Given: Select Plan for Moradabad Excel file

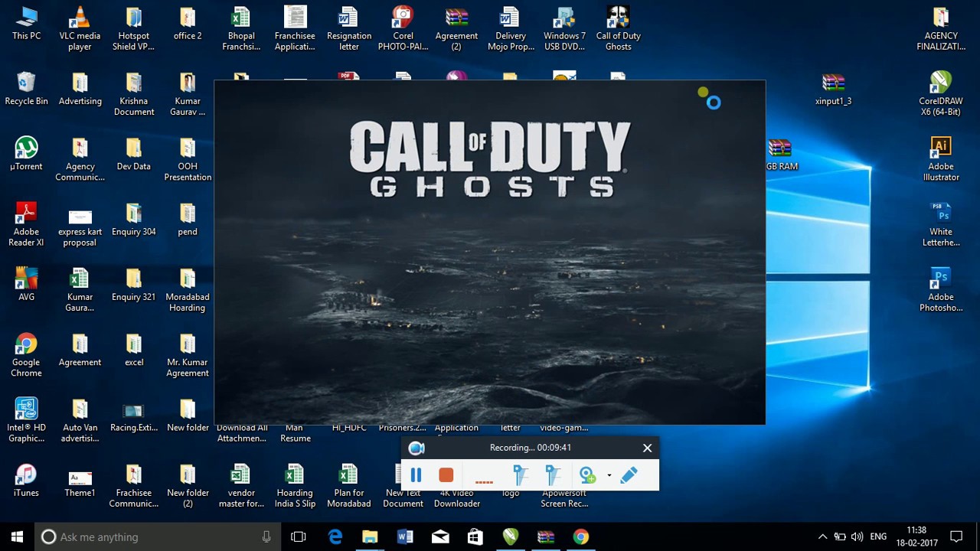Looking at the screenshot, I should [349, 486].
